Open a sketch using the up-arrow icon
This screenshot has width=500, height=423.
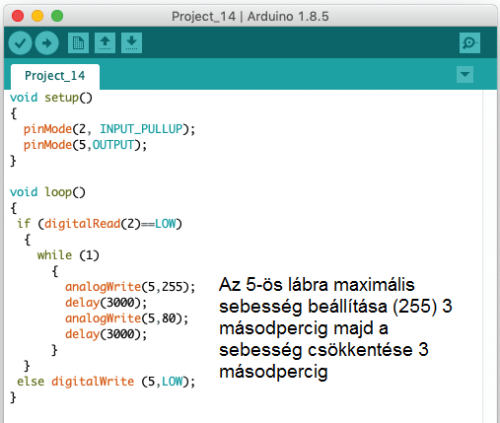pyautogui.click(x=105, y=43)
